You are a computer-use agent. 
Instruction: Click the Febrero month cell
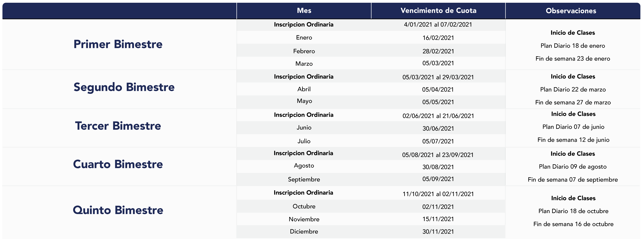pos(304,51)
